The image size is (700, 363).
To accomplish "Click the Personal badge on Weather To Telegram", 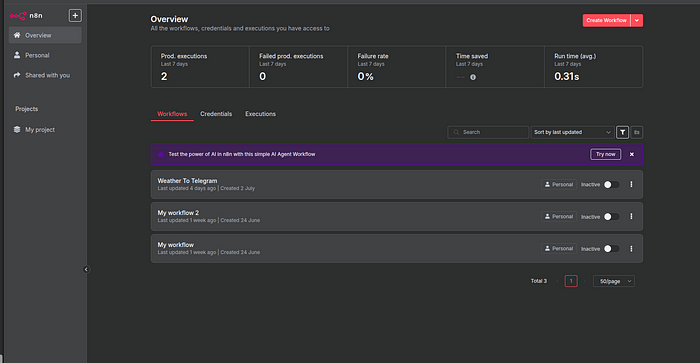I will pyautogui.click(x=559, y=184).
